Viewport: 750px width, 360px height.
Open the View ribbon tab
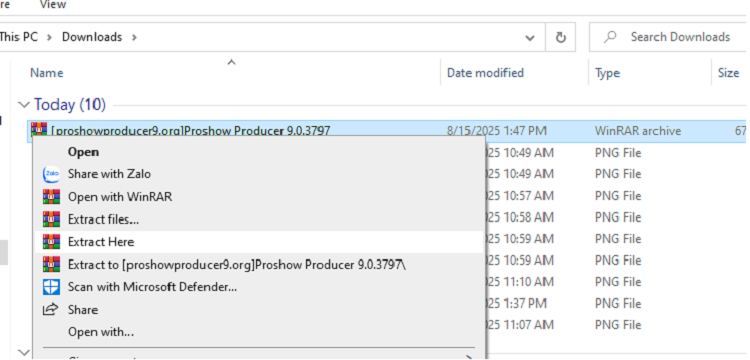point(53,5)
